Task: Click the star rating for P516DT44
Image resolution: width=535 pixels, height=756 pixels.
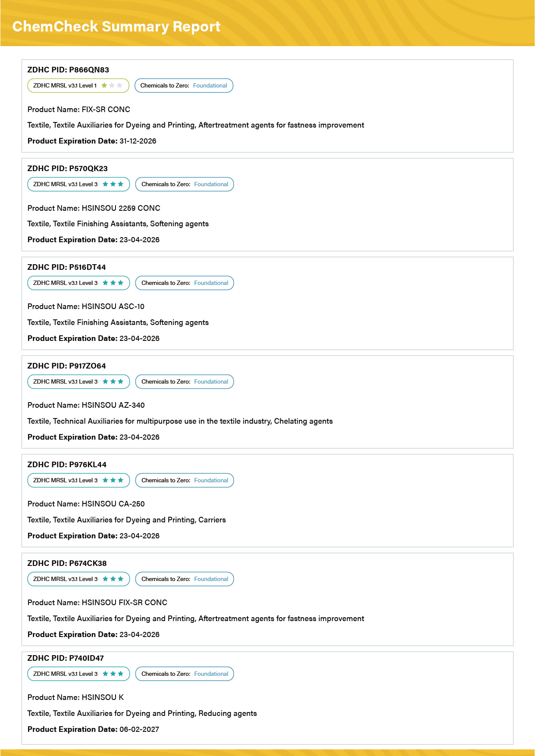Action: click(113, 283)
